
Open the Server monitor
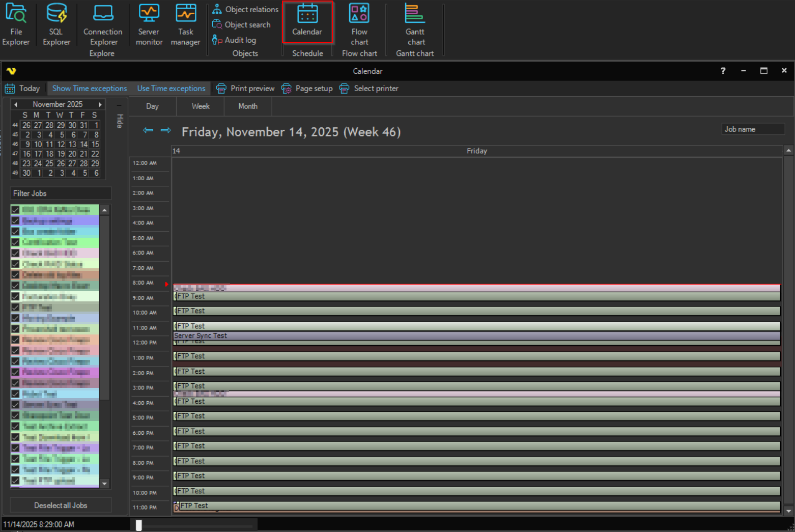point(149,24)
